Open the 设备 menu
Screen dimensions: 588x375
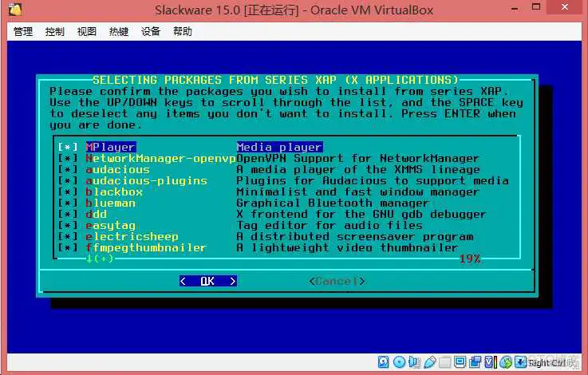point(151,31)
